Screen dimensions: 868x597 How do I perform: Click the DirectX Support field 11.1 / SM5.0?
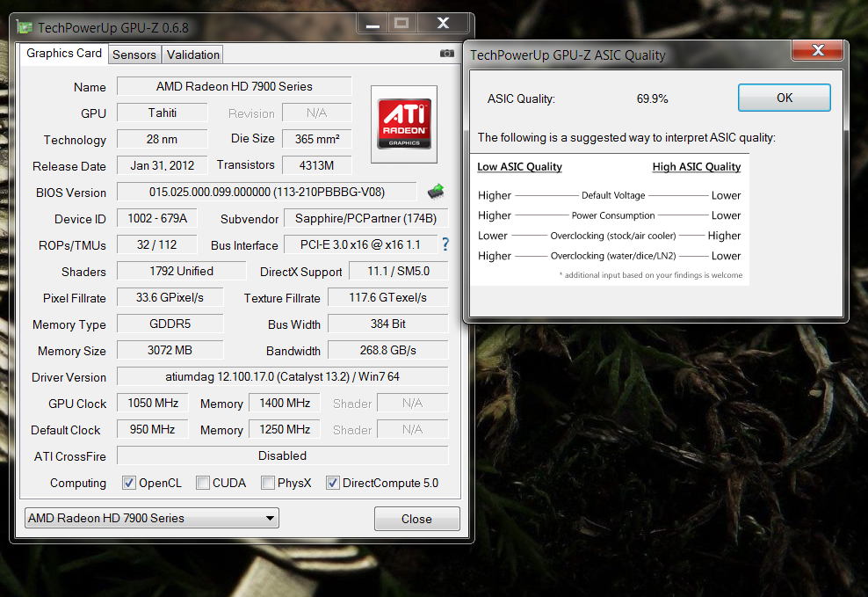pyautogui.click(x=399, y=272)
